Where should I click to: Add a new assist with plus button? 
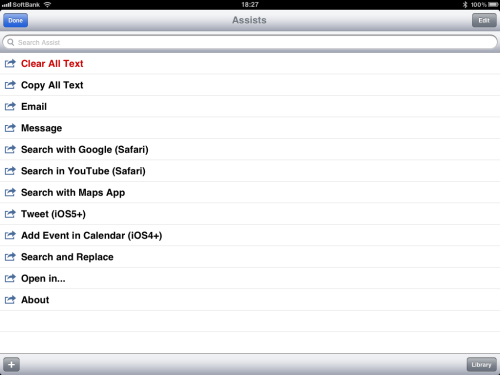(11, 364)
